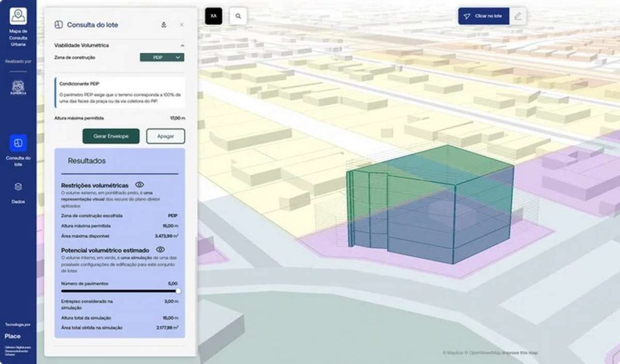Select the Clicar no lote mode
The width and height of the screenshot is (620, 364).
[x=484, y=16]
